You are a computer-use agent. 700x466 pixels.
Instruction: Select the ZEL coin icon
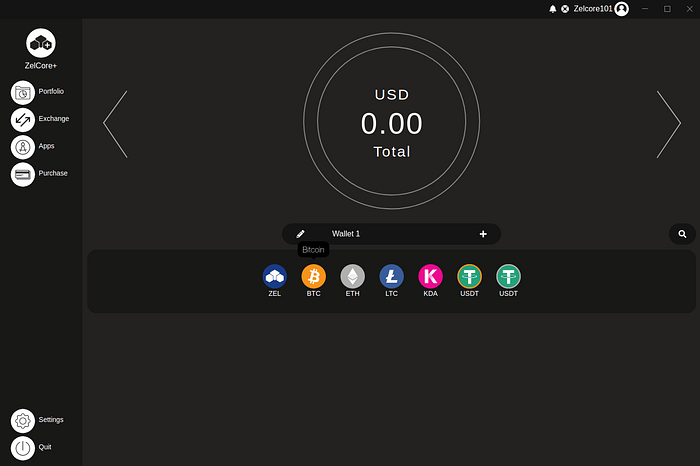click(x=275, y=276)
